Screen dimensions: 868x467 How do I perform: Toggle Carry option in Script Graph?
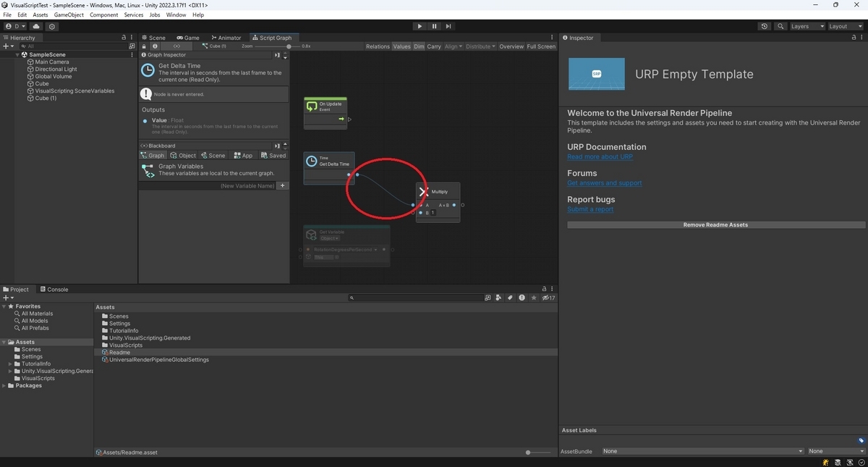click(434, 46)
